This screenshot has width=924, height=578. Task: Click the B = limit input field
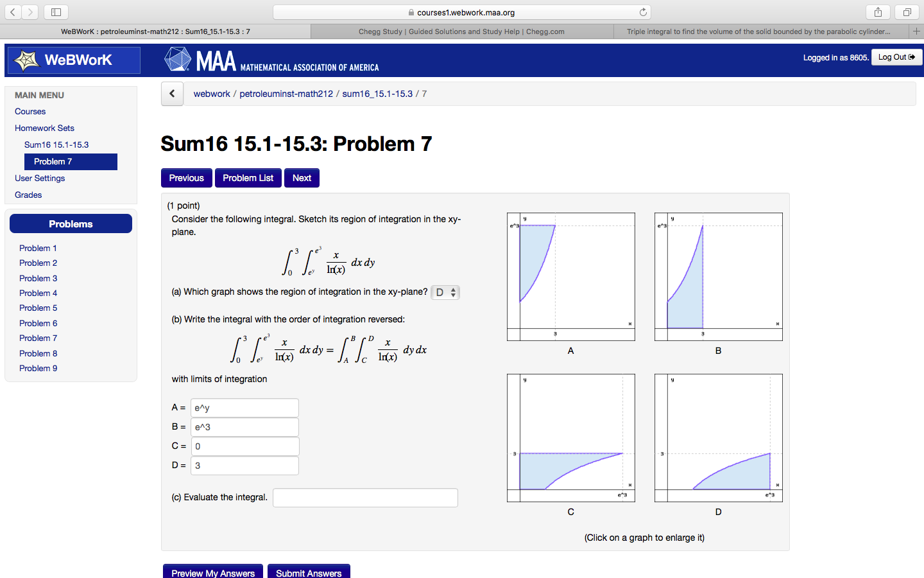(x=244, y=427)
